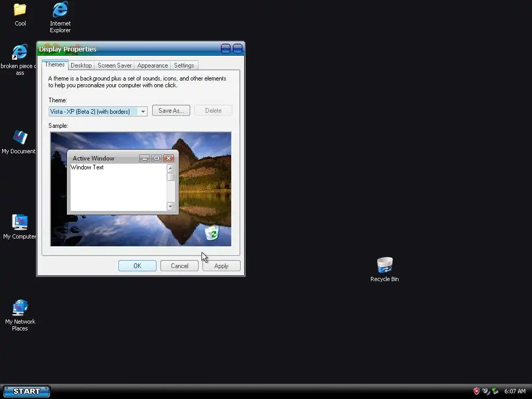Viewport: 532px width, 399px height.
Task: Click Cancel to dismiss Display Properties
Action: click(x=179, y=265)
